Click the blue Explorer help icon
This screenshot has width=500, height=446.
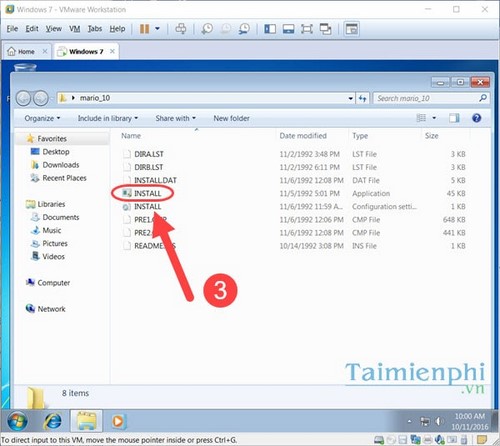(x=477, y=118)
